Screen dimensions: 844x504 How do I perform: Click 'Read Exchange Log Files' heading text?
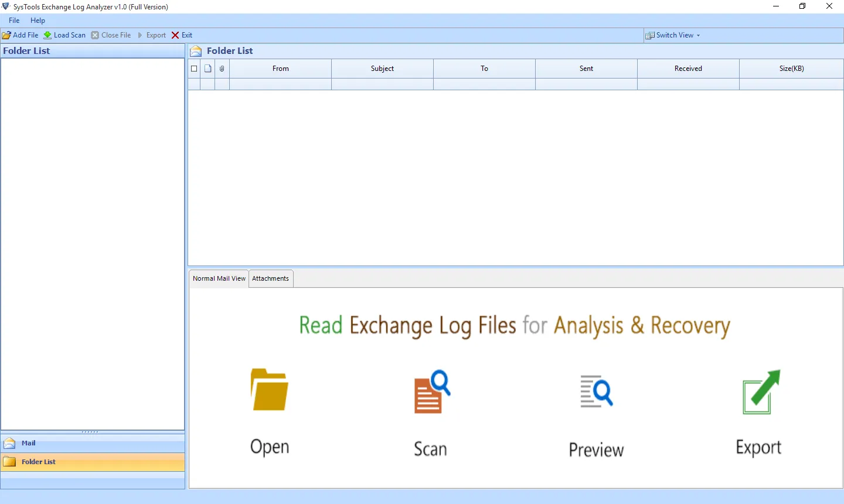407,326
